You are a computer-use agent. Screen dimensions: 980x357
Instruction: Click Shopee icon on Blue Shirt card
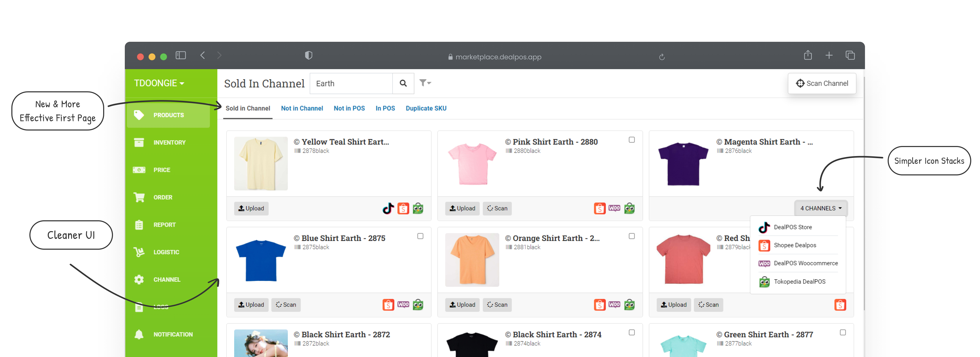pyautogui.click(x=388, y=304)
